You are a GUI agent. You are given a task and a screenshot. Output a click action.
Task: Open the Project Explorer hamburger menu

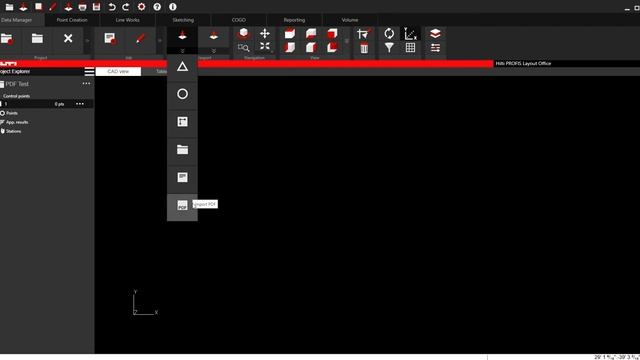point(89,72)
